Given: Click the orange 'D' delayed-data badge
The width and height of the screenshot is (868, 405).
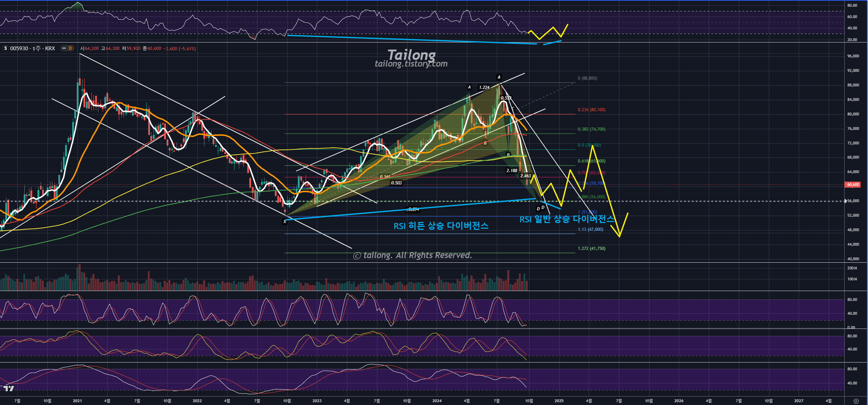Looking at the screenshot, I should (x=70, y=49).
